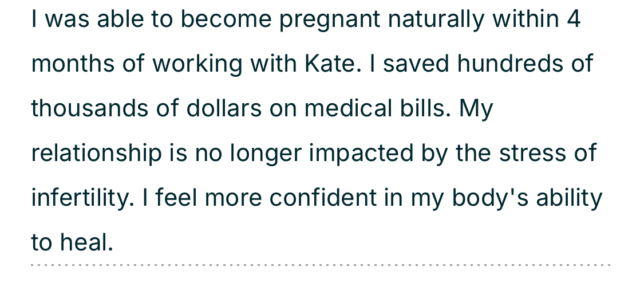Click the number "4" ending the first line
The width and height of the screenshot is (644, 290).
coord(574,20)
